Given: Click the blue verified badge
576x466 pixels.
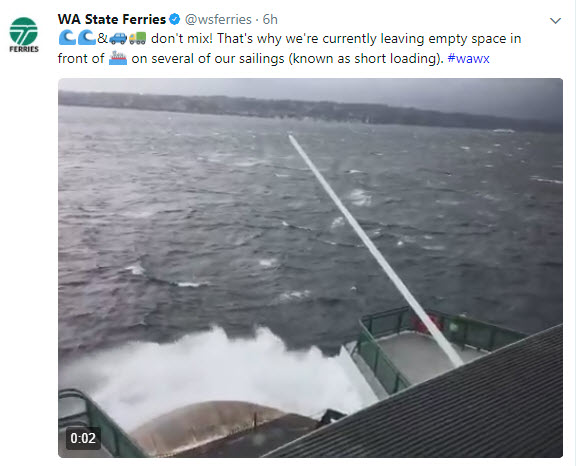Looking at the screenshot, I should [x=174, y=19].
